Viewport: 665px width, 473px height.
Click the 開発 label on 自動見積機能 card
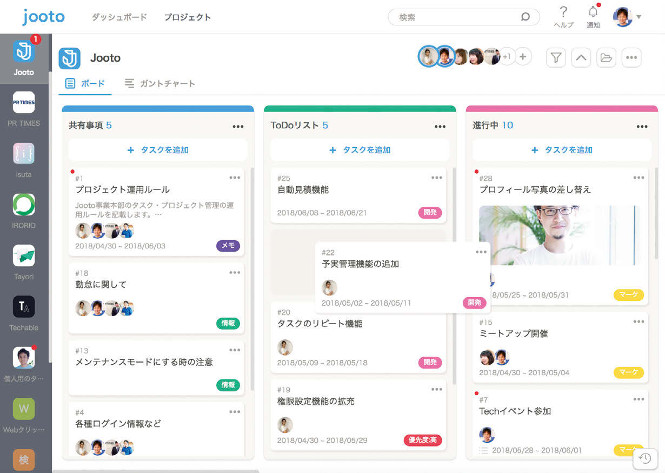click(430, 213)
